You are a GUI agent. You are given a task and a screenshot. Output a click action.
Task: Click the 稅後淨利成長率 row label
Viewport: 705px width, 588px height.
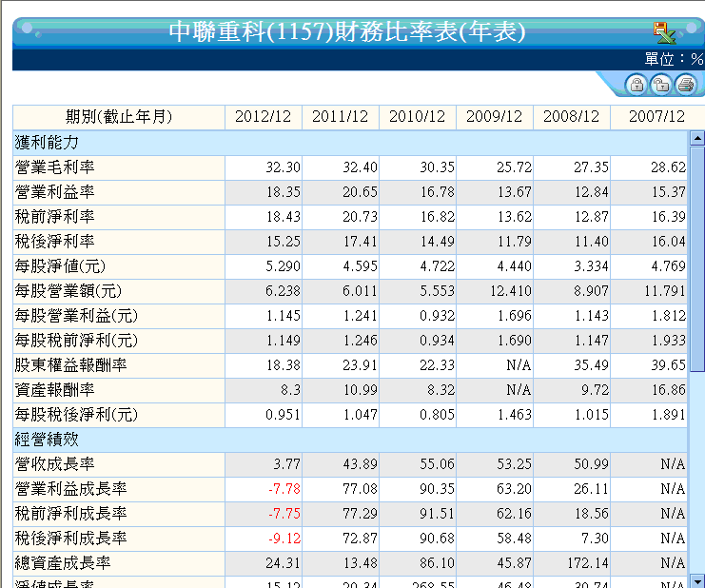point(71,539)
